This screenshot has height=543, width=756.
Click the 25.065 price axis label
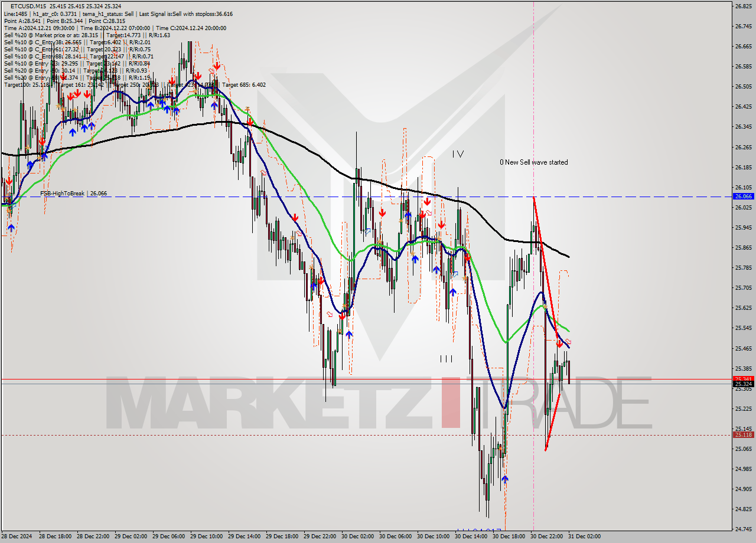[742, 449]
